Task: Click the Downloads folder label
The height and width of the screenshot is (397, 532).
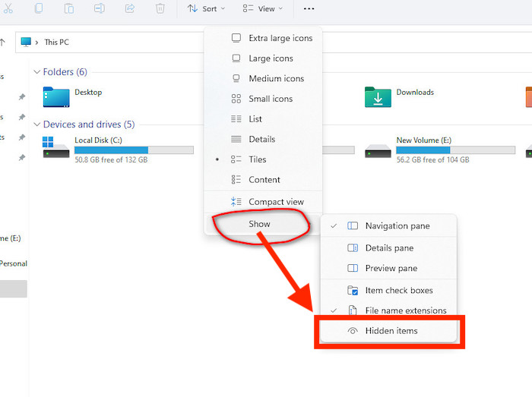Action: coord(415,92)
